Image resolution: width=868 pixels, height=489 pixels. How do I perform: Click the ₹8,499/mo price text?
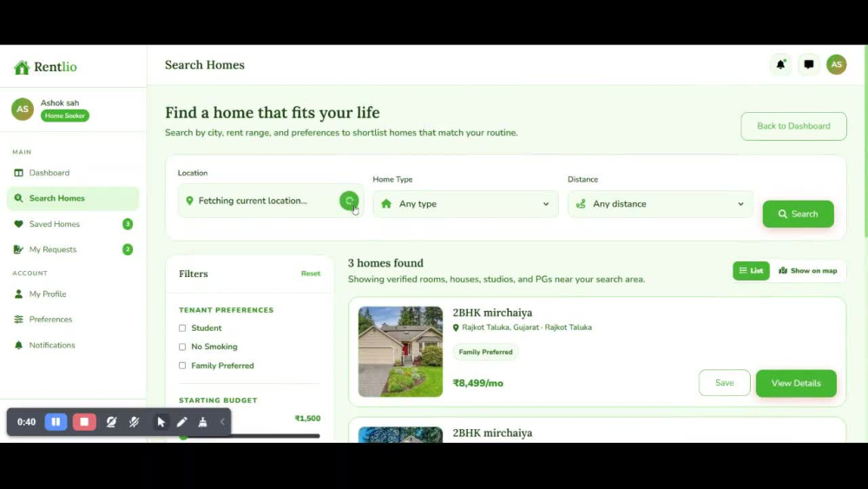click(x=477, y=383)
